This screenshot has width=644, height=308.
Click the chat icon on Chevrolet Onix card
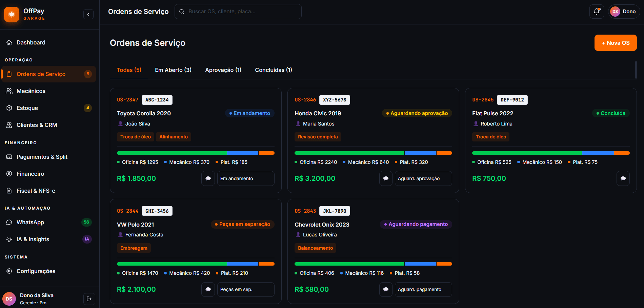(386, 289)
